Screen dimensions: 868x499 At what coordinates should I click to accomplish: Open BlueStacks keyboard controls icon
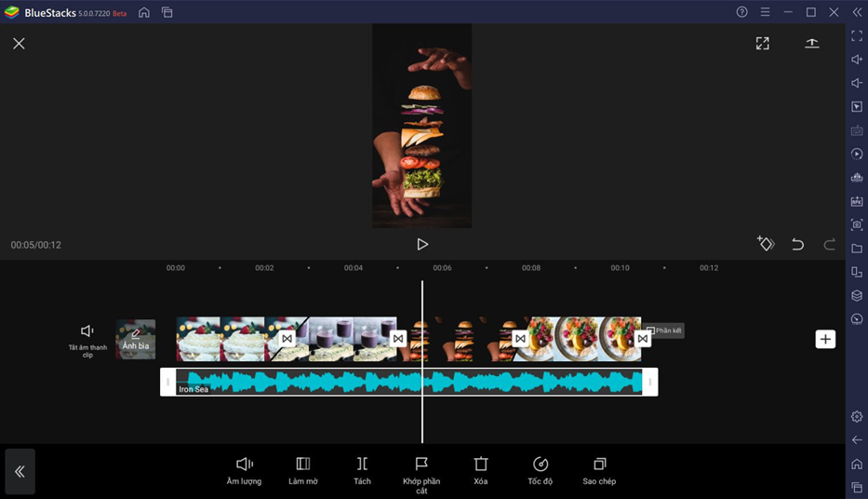coord(857,130)
